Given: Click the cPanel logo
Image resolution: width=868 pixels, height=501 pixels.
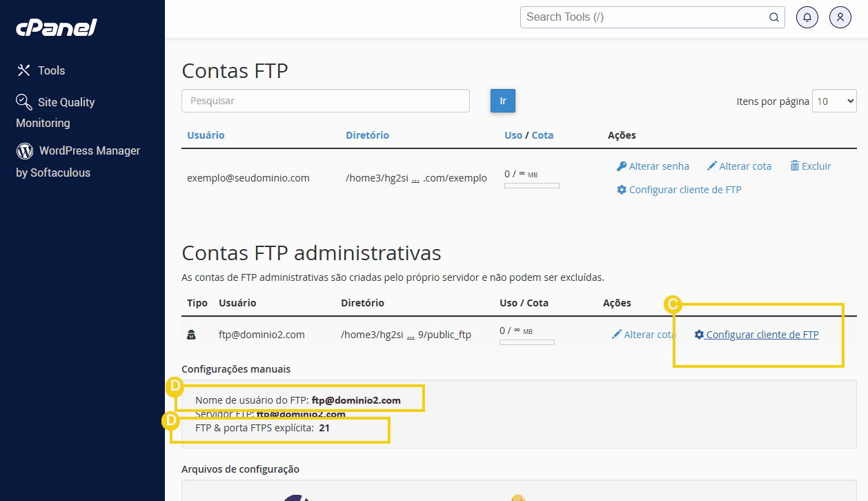Looking at the screenshot, I should tap(57, 28).
